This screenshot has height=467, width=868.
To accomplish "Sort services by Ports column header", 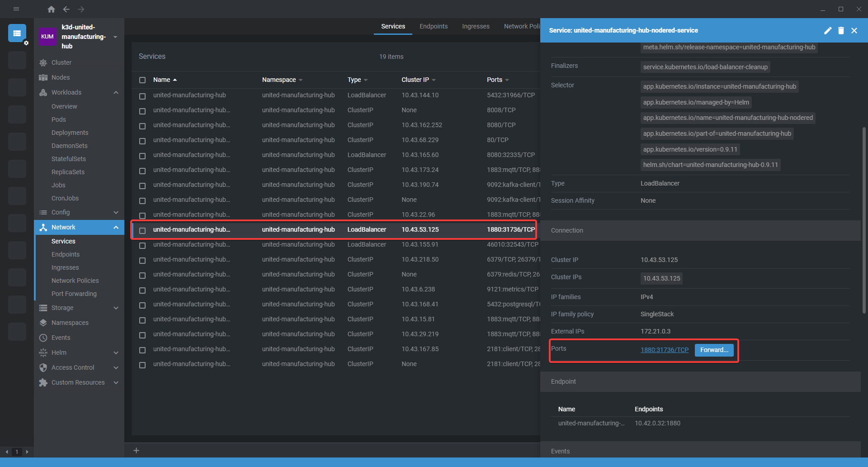I will tap(498, 80).
